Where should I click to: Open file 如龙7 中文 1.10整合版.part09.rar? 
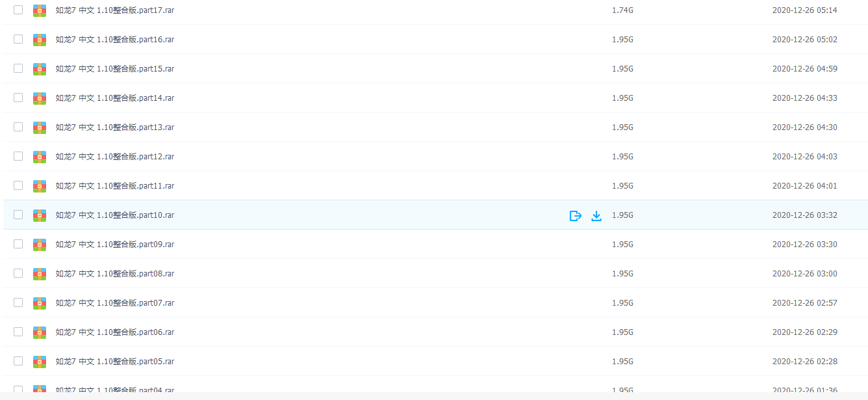coord(115,245)
